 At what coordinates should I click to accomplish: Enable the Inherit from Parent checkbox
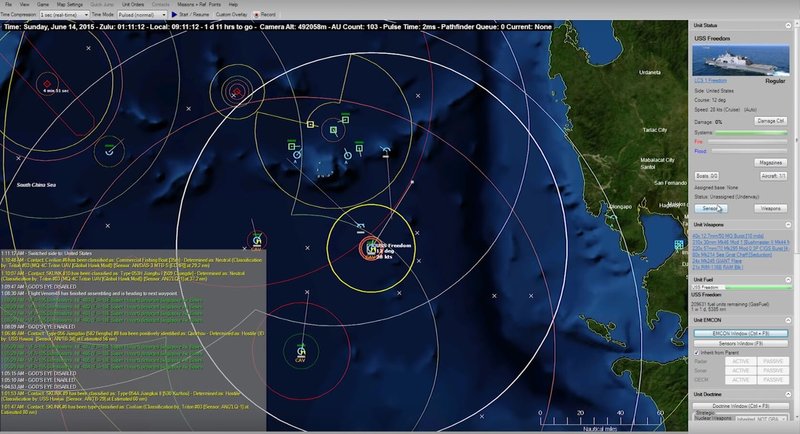pyautogui.click(x=698, y=354)
